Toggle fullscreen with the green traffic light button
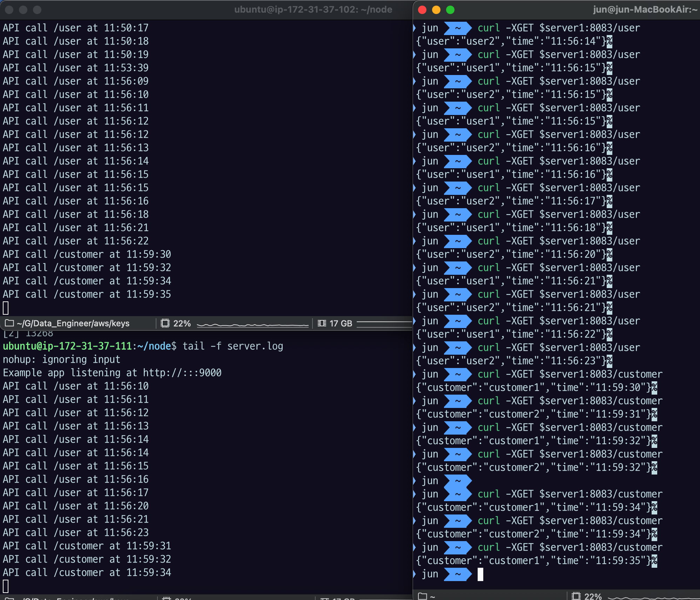 [450, 10]
